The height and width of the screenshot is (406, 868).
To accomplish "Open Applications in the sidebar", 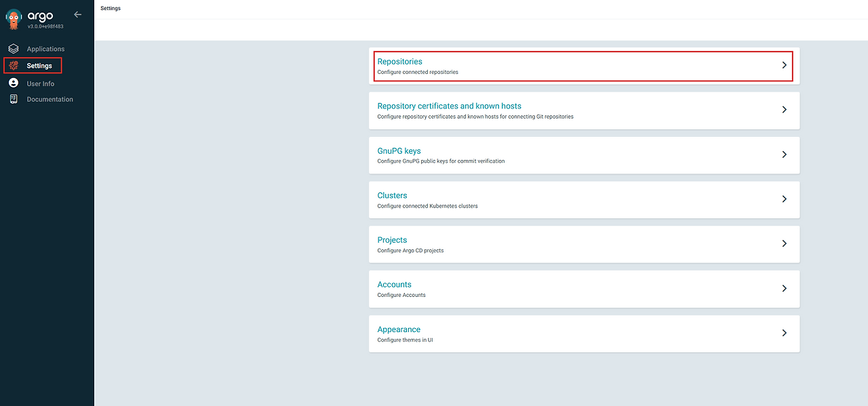I will click(x=46, y=49).
